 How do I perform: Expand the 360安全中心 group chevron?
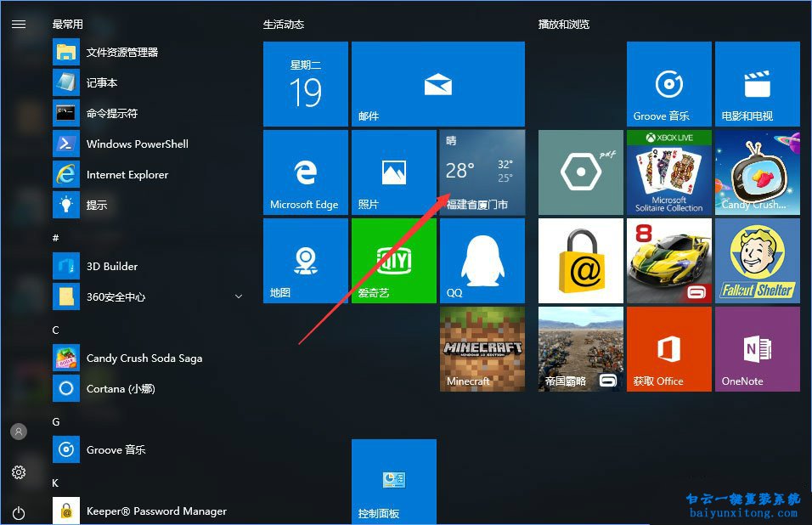click(x=239, y=296)
